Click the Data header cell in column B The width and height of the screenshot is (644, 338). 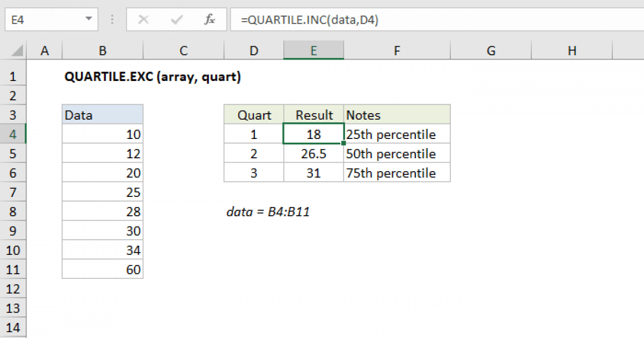point(103,115)
